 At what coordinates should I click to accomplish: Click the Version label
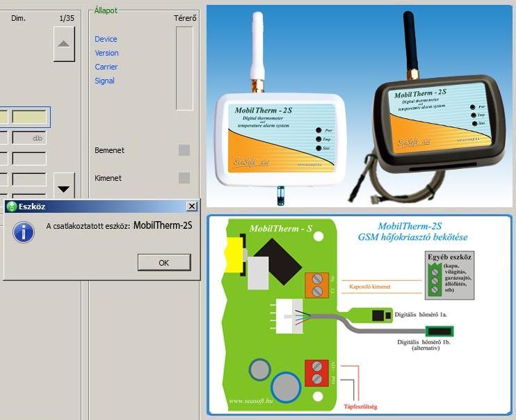[x=106, y=53]
